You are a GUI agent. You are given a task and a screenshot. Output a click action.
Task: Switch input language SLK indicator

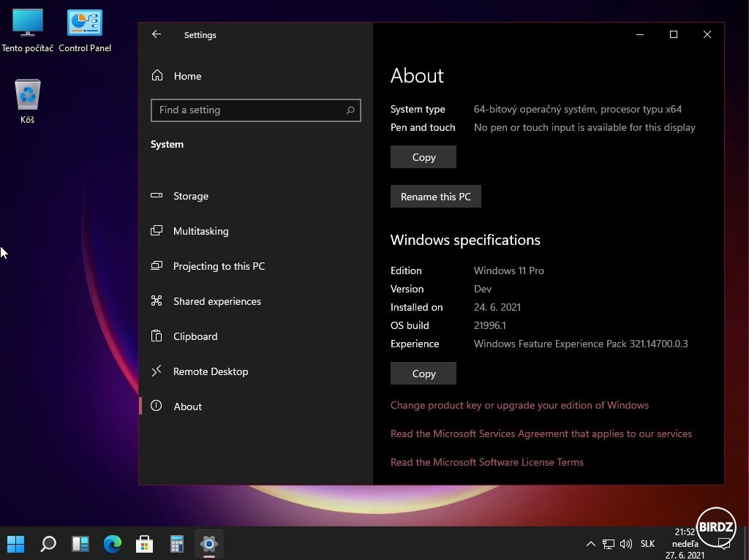click(647, 544)
